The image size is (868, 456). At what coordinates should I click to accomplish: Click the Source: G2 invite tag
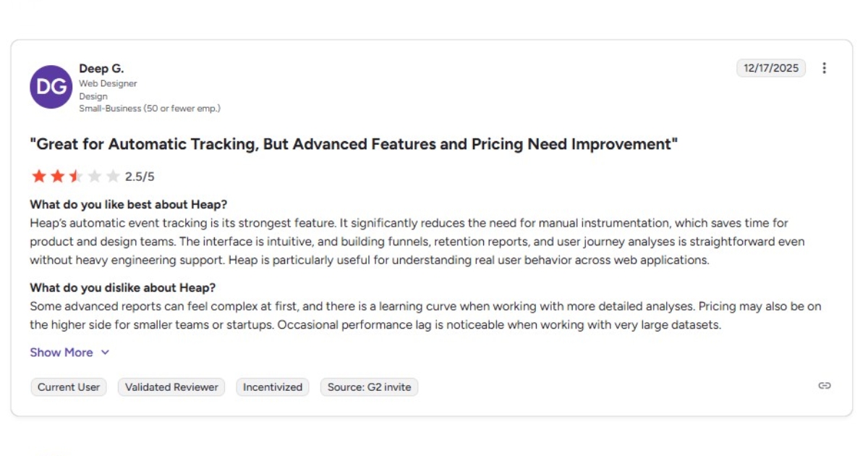click(369, 387)
